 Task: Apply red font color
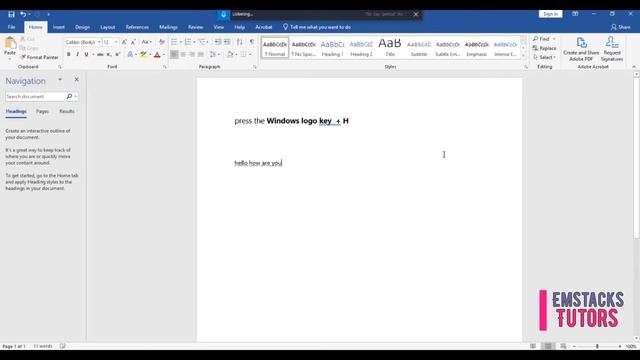[x=157, y=54]
